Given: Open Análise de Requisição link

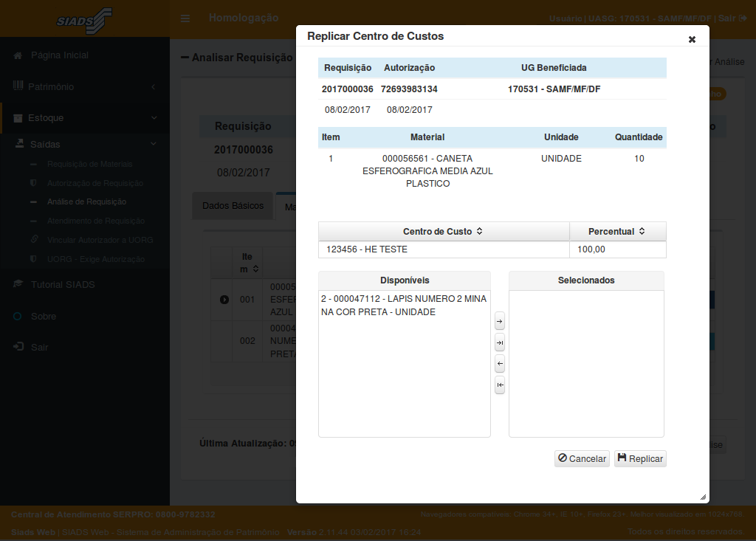Looking at the screenshot, I should click(87, 201).
